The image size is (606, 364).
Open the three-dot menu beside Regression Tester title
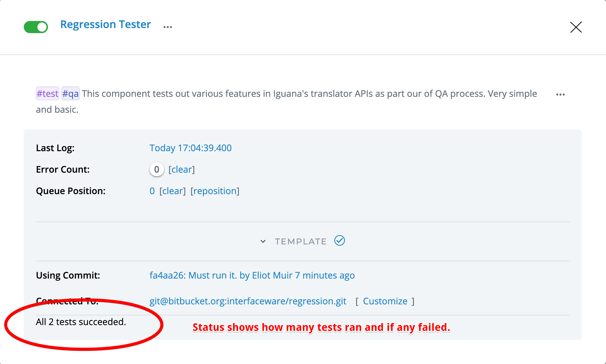168,27
